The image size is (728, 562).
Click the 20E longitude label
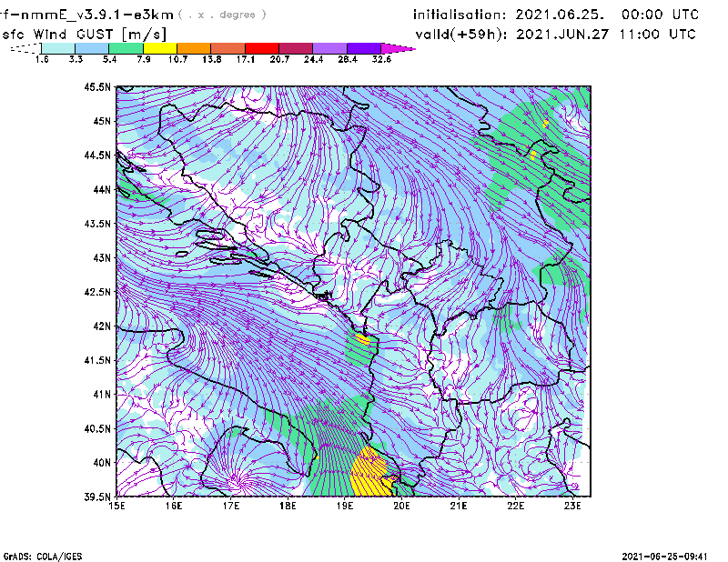(401, 506)
